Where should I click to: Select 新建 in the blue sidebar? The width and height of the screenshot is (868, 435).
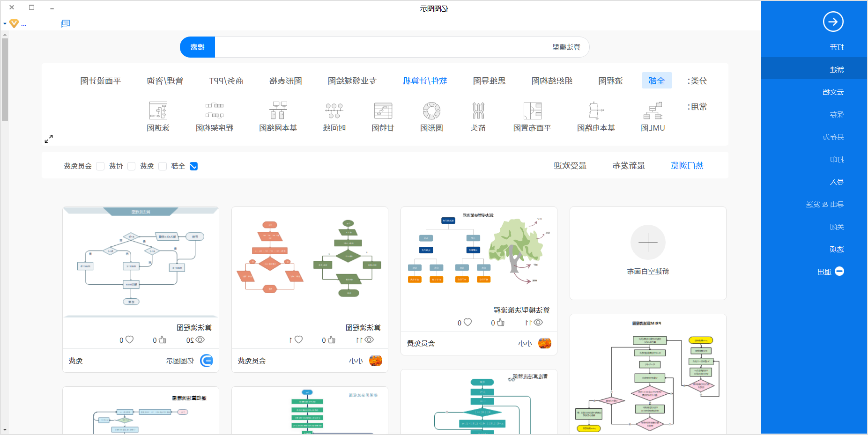(x=814, y=69)
